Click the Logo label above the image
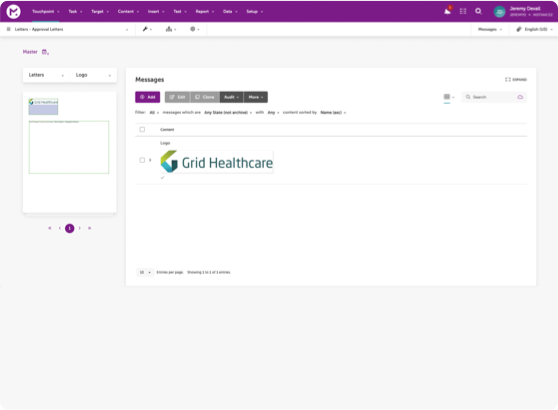558x410 pixels. (x=165, y=143)
